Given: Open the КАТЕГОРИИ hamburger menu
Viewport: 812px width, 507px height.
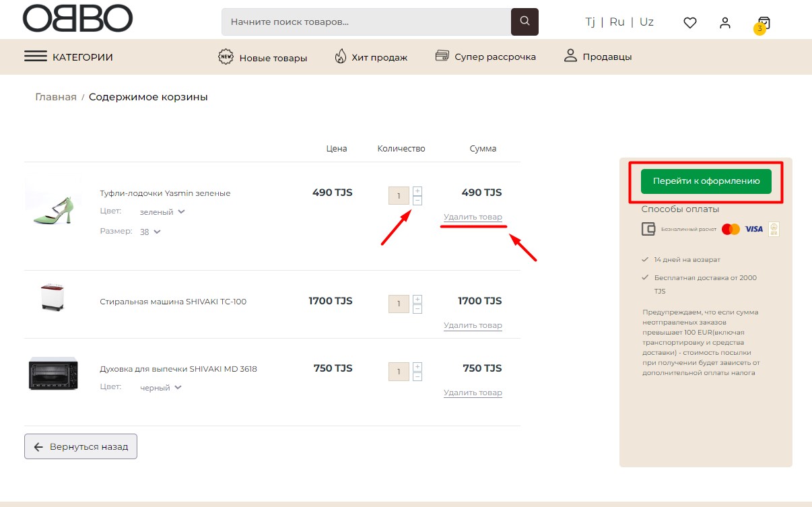Looking at the screenshot, I should click(69, 57).
